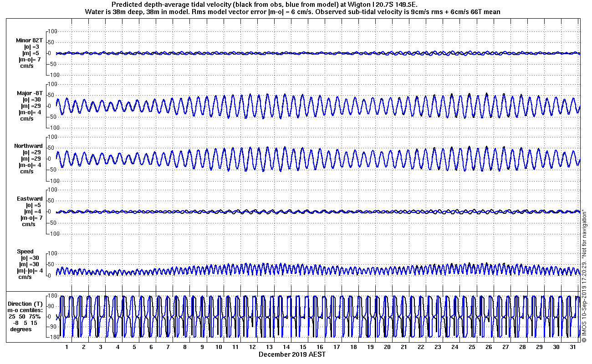Click '|o| =5' under Eastward
This screenshot has height=364, width=592.
(33, 205)
